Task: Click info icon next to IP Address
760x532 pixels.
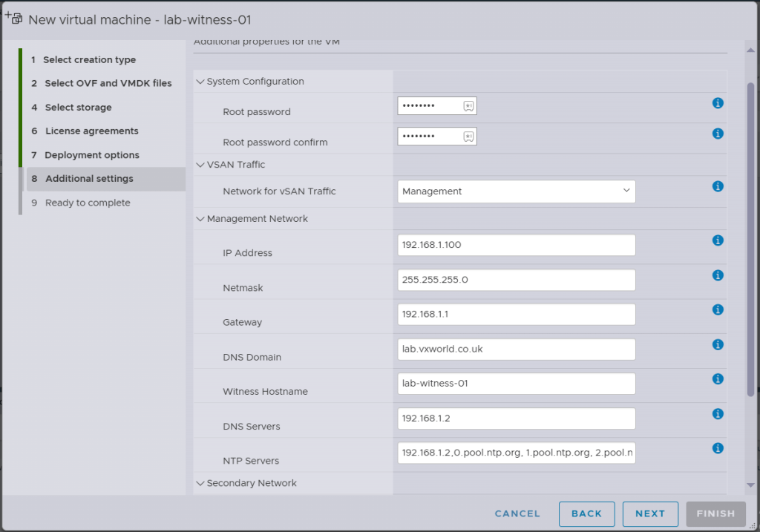Action: pos(718,240)
